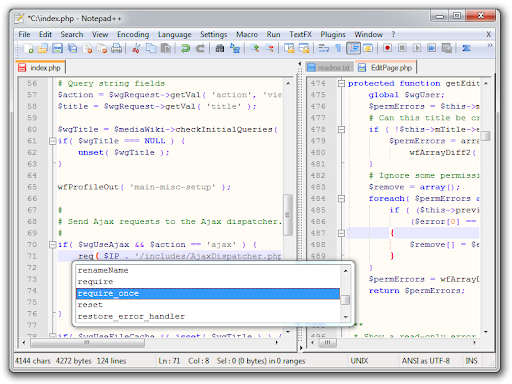Image resolution: width=512 pixels, height=384 pixels.
Task: Collapse the if block at line 478
Action: point(341,129)
